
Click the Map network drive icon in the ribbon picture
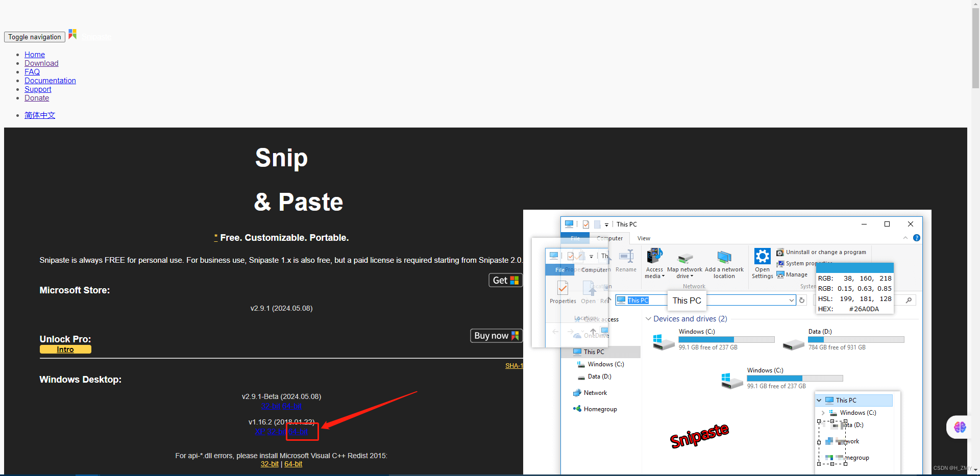[685, 258]
